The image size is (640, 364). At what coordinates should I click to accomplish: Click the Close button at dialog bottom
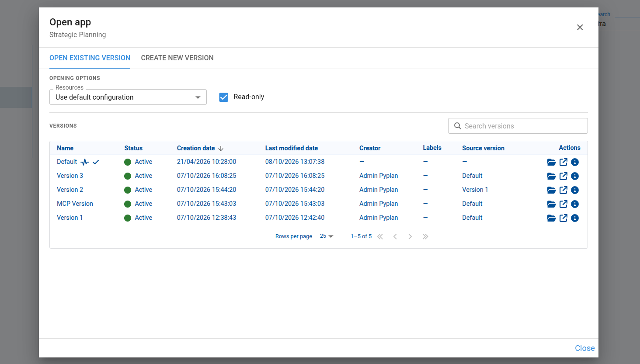click(584, 348)
